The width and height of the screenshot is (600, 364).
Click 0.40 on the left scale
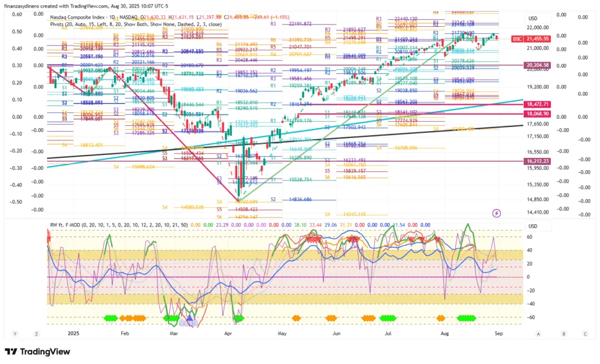[17, 49]
